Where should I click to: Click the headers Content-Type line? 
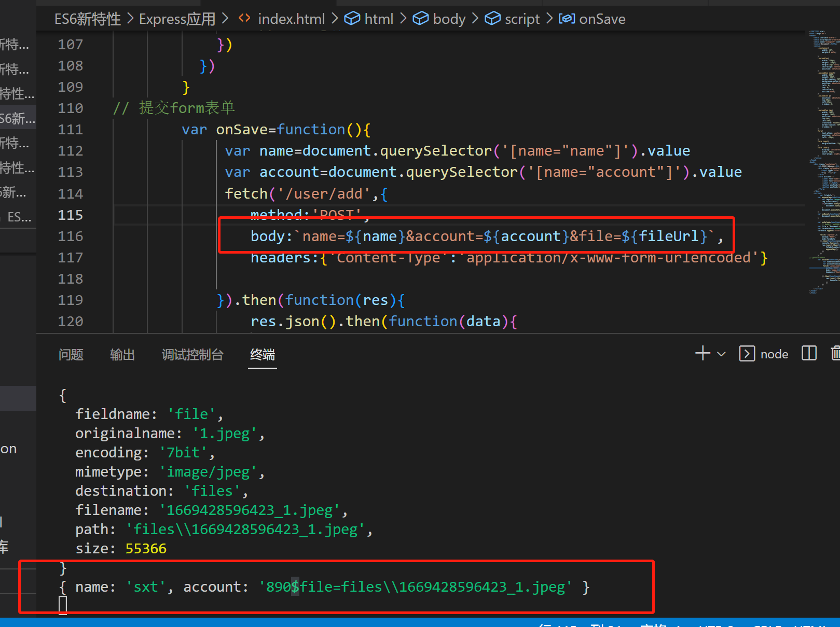pos(508,258)
